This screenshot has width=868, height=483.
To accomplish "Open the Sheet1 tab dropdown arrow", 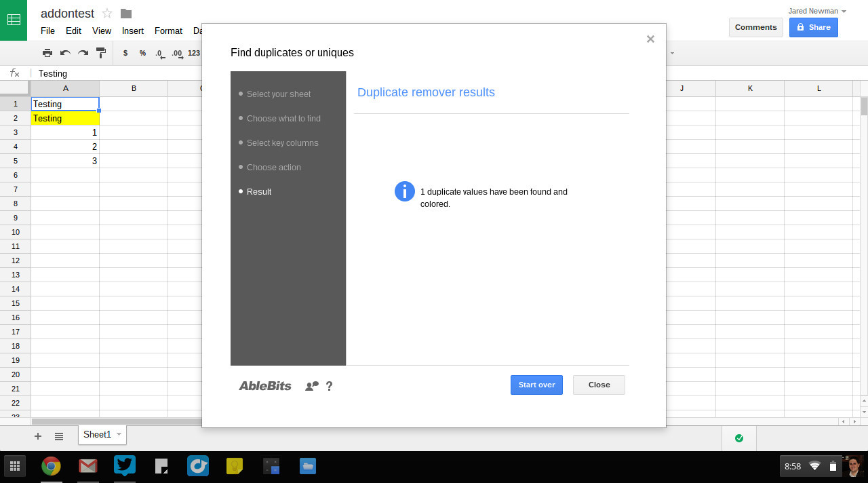I will point(119,434).
